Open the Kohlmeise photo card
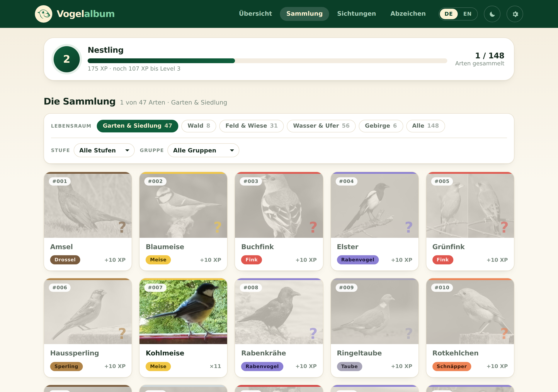 tap(183, 328)
